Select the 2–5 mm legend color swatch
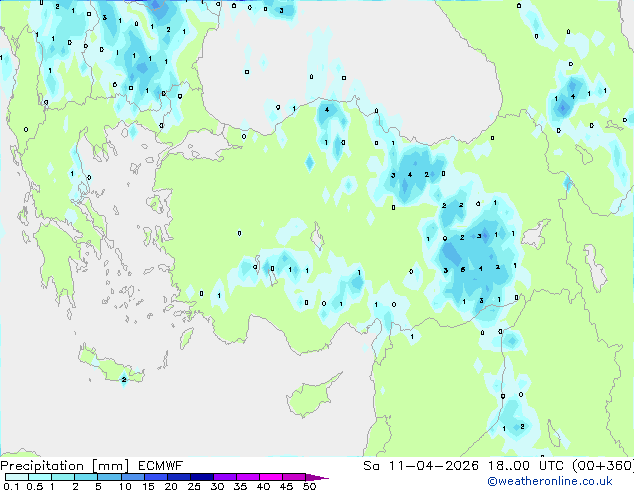 pos(86,477)
